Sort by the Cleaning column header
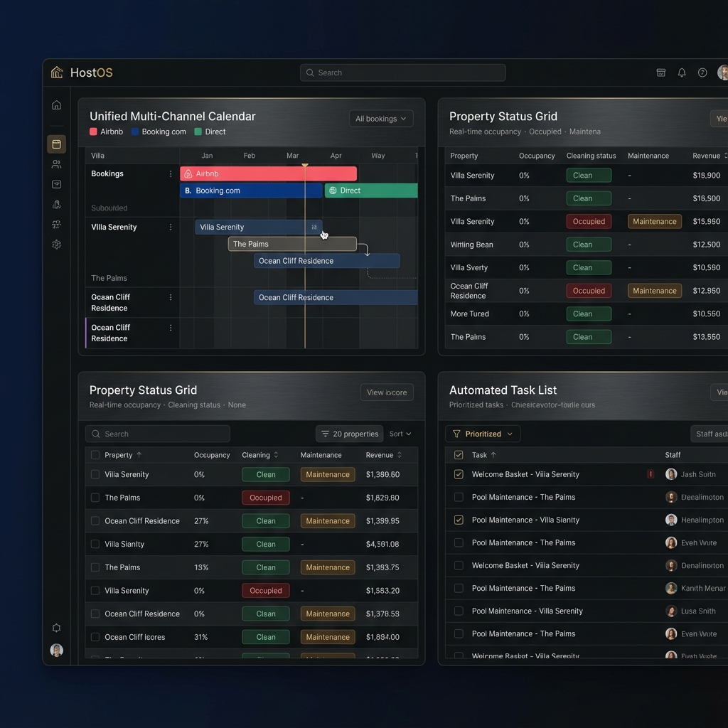Viewport: 728px width, 728px height. point(259,455)
